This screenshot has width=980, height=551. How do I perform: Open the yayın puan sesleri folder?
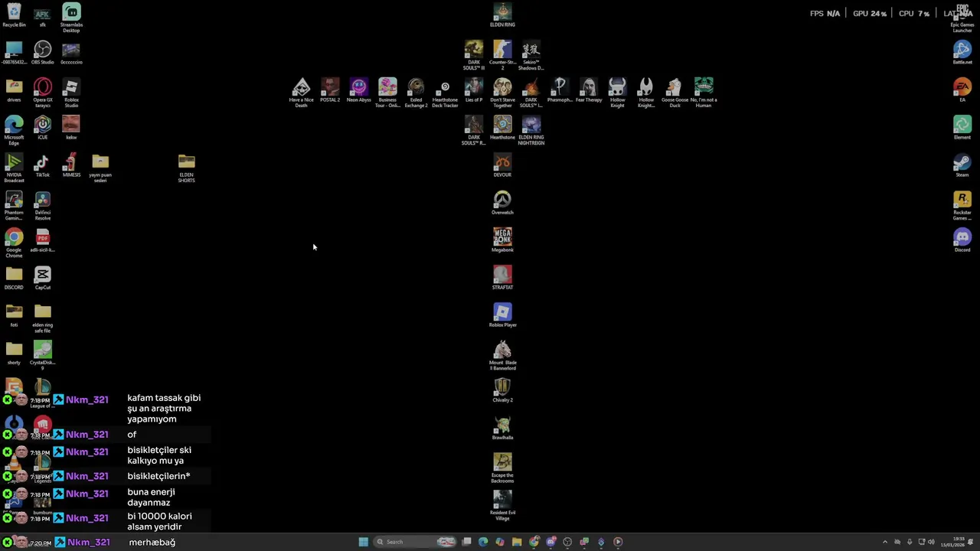click(100, 168)
